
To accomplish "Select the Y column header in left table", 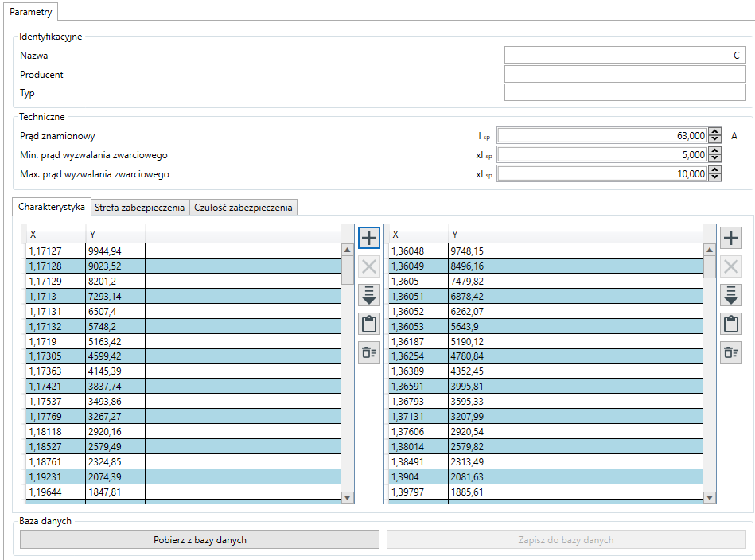I will (115, 235).
